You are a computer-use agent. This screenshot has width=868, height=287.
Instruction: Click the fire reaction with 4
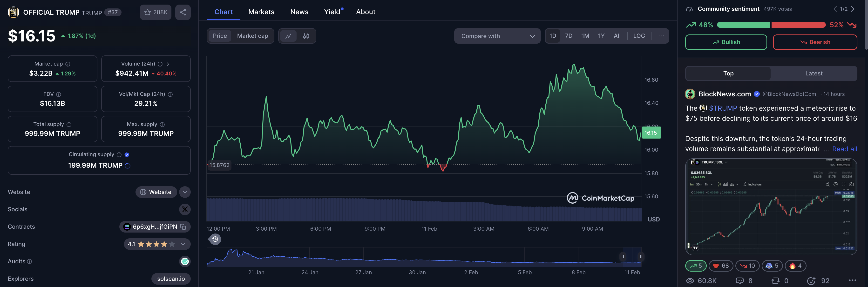[x=795, y=266]
